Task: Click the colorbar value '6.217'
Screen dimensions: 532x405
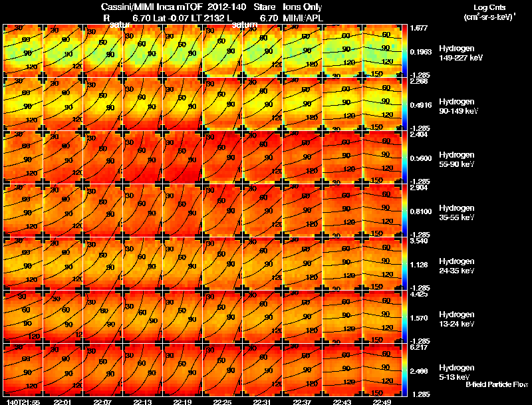Action: (419, 348)
